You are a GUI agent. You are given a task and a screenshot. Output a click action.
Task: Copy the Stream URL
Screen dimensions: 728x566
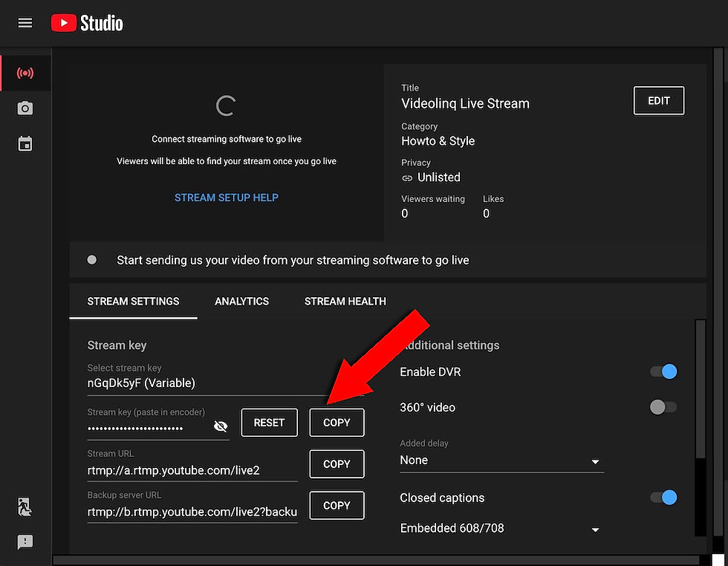tap(337, 463)
